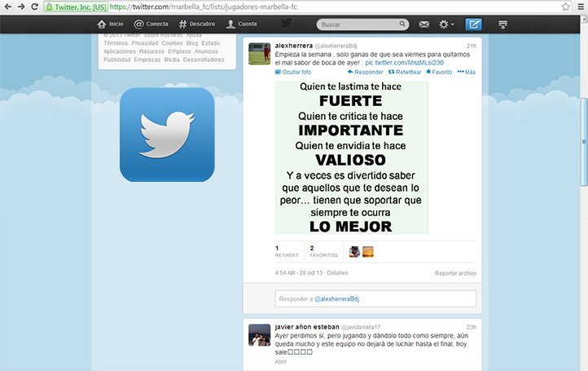Click the address bar URL
The image size is (588, 371).
point(204,7)
